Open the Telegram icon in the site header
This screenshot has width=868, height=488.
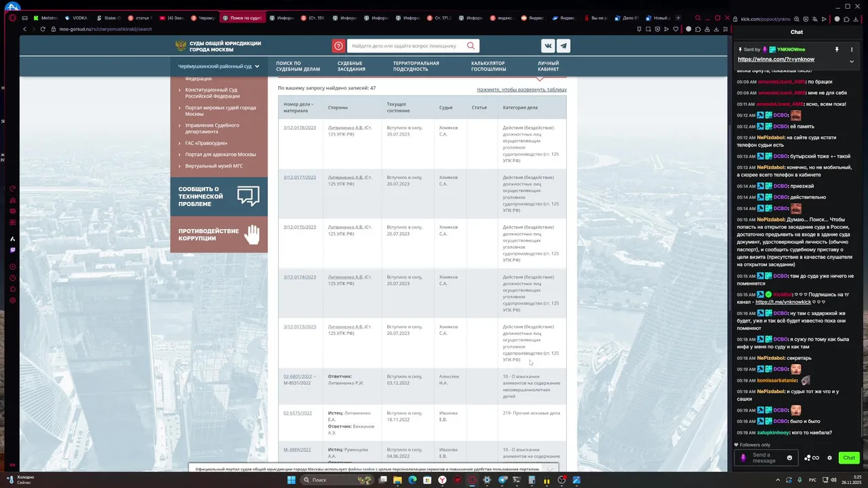pos(564,46)
